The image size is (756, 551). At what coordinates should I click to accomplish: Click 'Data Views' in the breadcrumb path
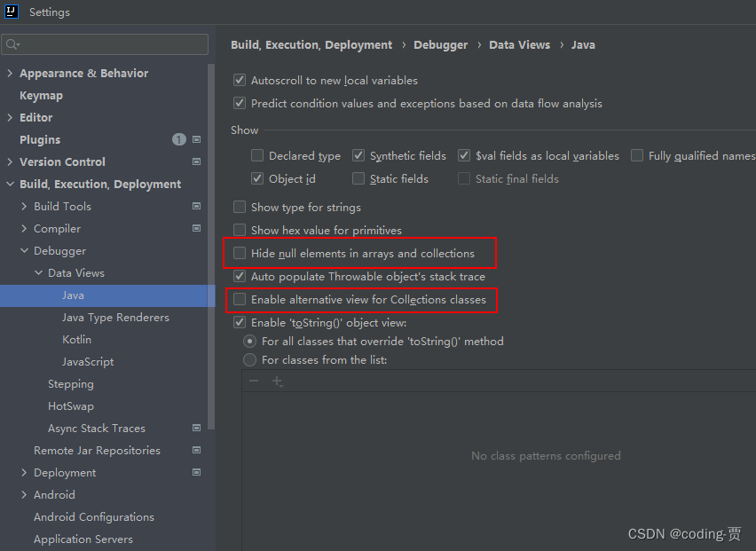point(519,44)
